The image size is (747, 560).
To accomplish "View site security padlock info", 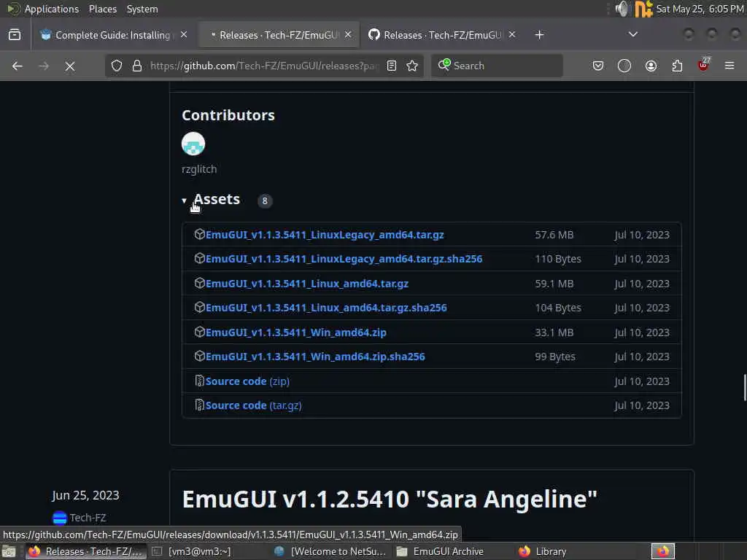I will (x=136, y=66).
